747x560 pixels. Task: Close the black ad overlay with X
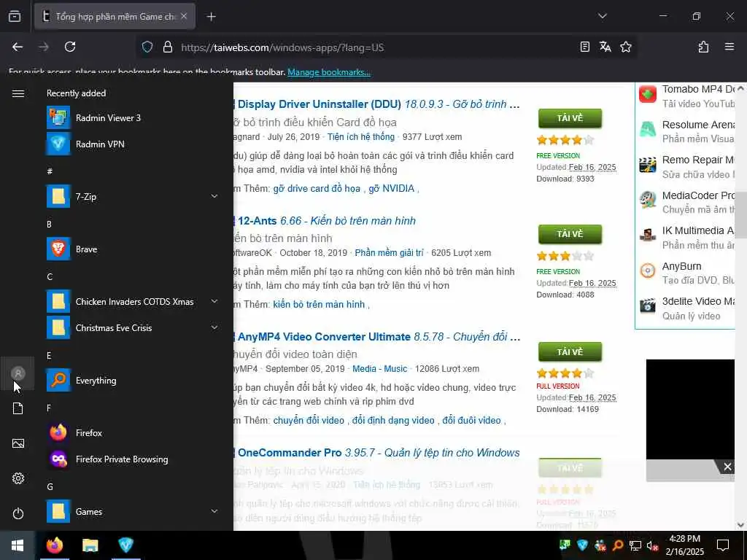727,467
